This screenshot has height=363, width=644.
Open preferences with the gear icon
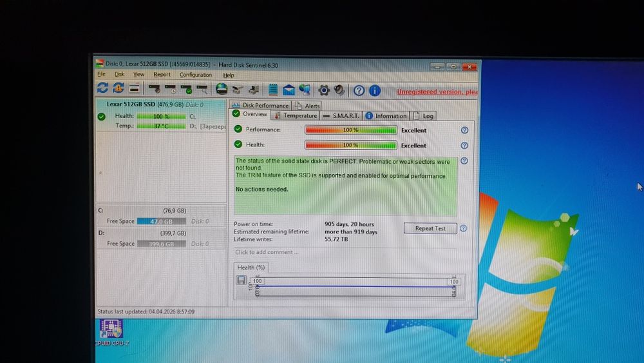pos(324,90)
